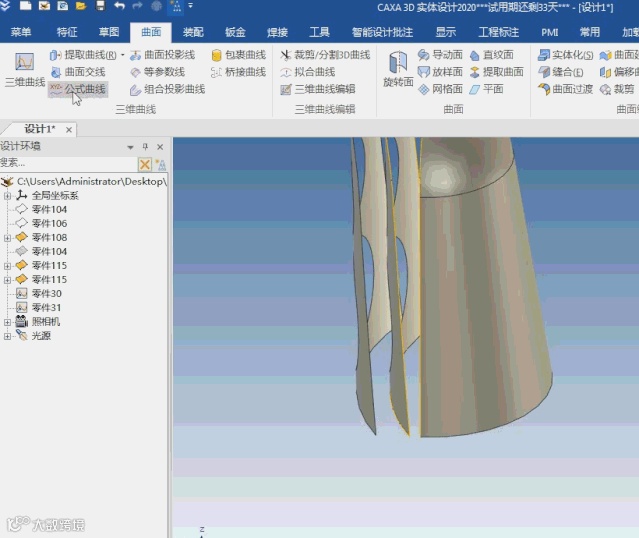Screen dimensions: 639x538
Task: Click the design tree search field
Action: pyautogui.click(x=68, y=164)
